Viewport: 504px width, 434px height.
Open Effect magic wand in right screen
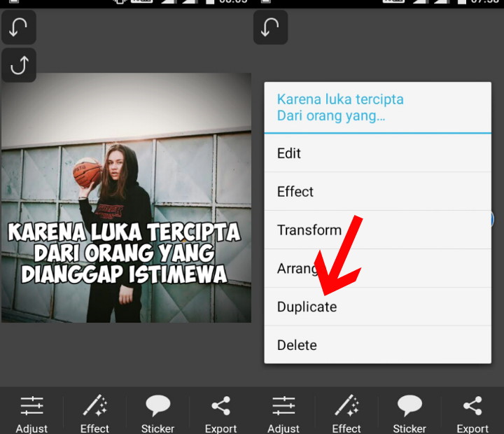pos(346,414)
